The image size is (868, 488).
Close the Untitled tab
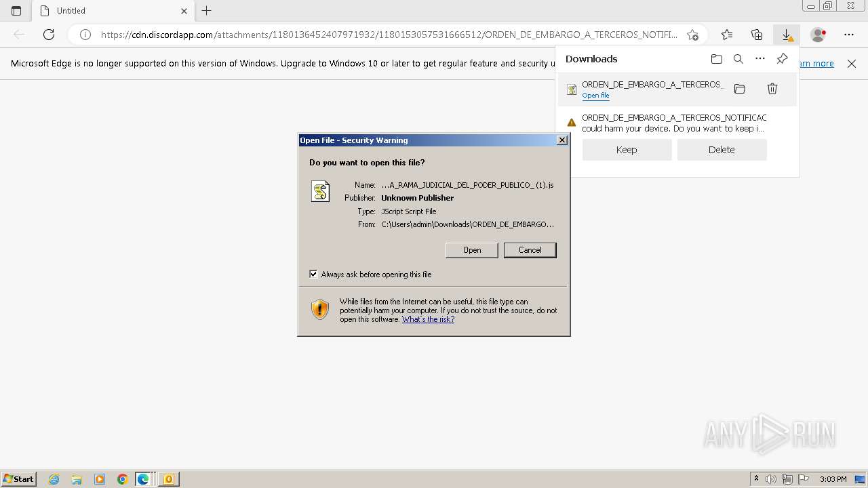184,11
